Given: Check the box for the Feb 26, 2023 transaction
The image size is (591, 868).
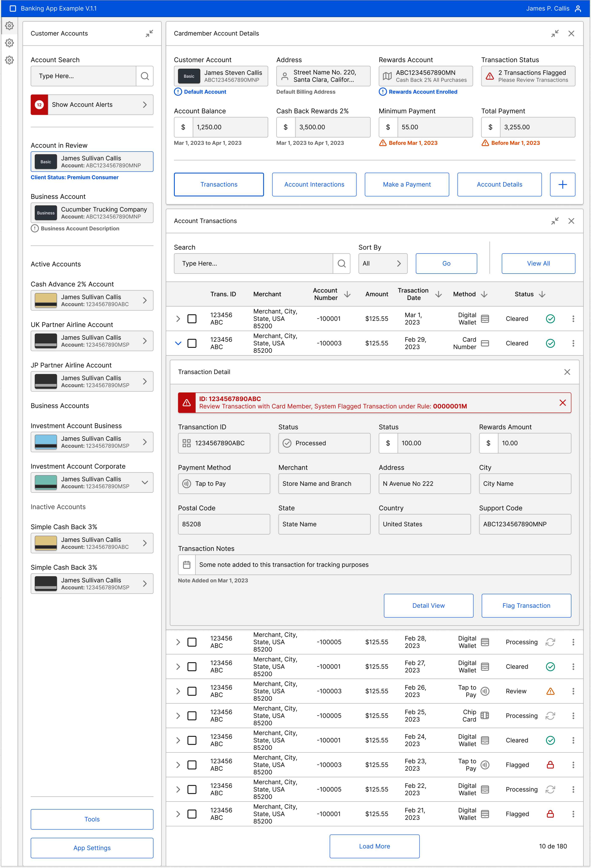Looking at the screenshot, I should point(192,691).
